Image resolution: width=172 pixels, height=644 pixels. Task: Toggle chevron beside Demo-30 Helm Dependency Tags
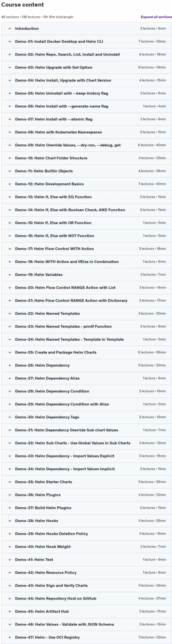10,417
